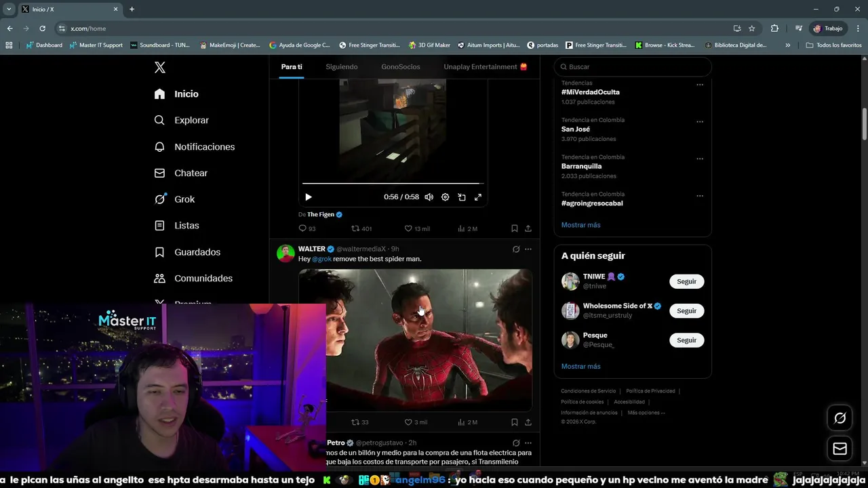The image size is (868, 488).
Task: Bookmark The Figen post
Action: tap(515, 228)
